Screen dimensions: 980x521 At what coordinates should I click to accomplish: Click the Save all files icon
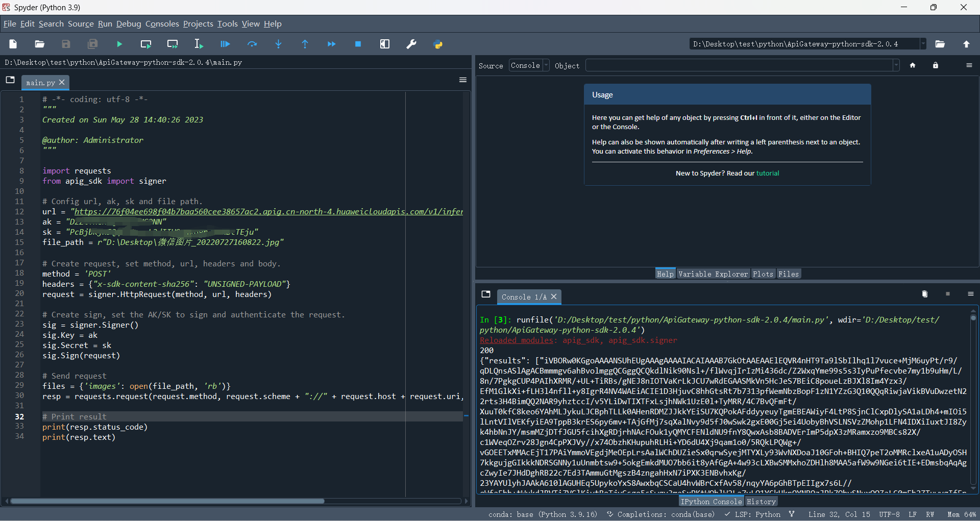tap(93, 44)
